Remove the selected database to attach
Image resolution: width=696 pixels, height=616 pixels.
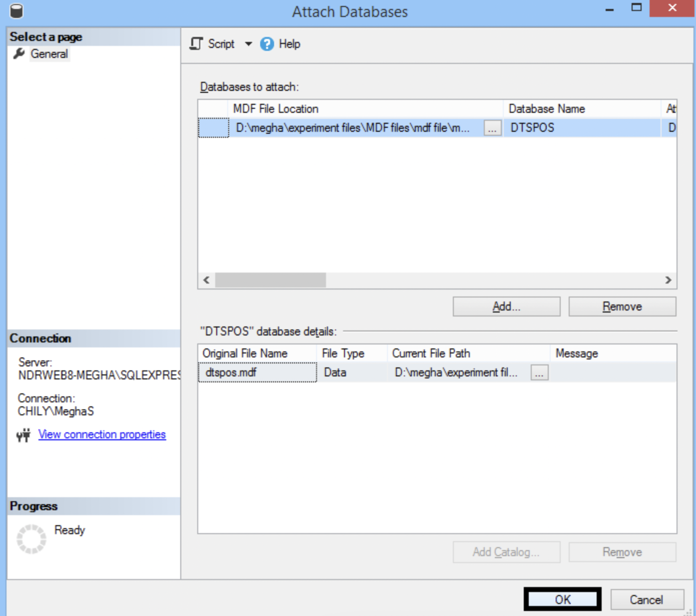(x=622, y=307)
